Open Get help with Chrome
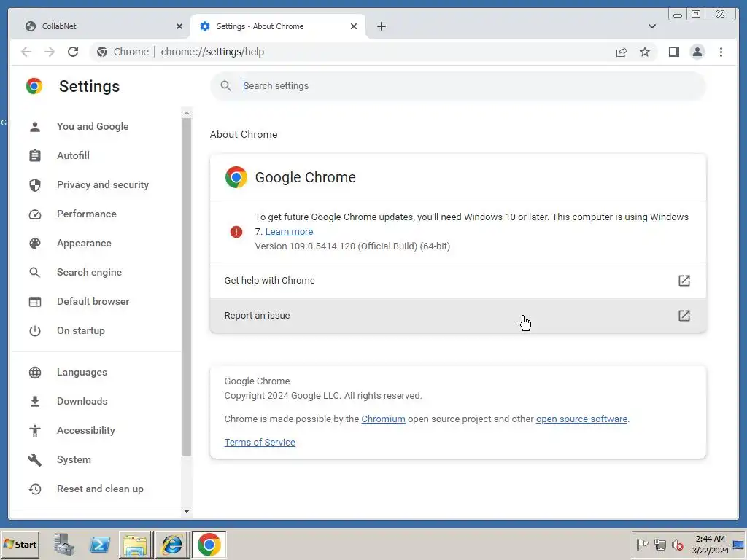Image resolution: width=747 pixels, height=560 pixels. [458, 281]
